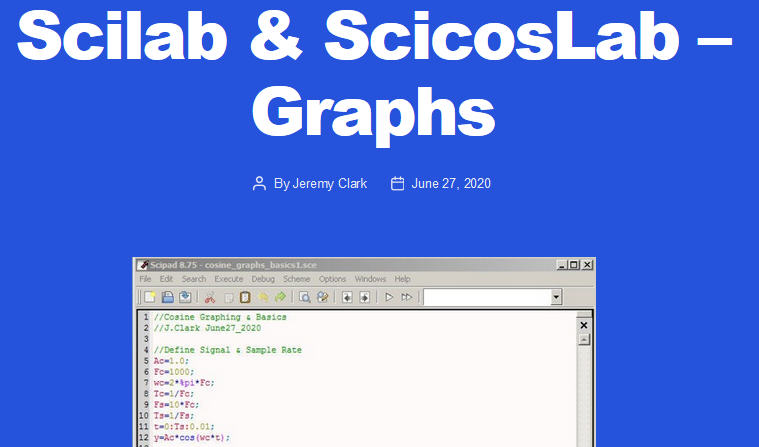
Task: Expand the toolbar combo box dropdown arrow
Action: [x=556, y=297]
